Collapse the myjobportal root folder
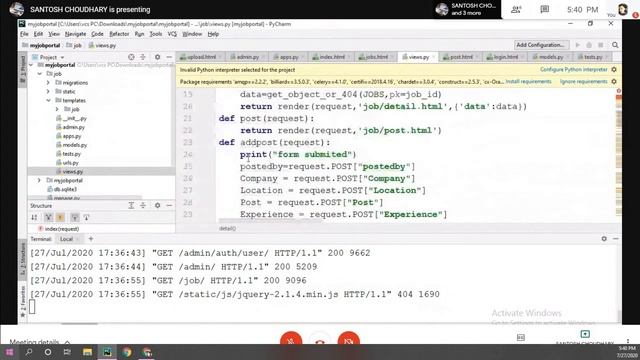The width and height of the screenshot is (640, 360). pyautogui.click(x=31, y=65)
